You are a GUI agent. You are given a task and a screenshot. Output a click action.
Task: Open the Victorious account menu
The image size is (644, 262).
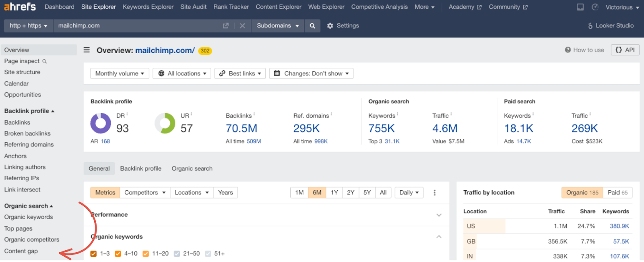622,7
